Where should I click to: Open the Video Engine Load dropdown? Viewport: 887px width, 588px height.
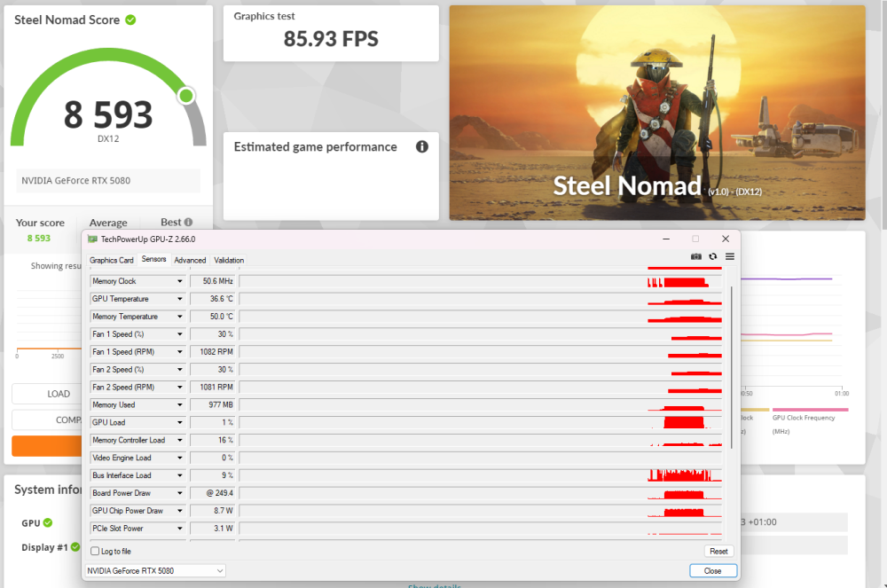click(x=180, y=458)
